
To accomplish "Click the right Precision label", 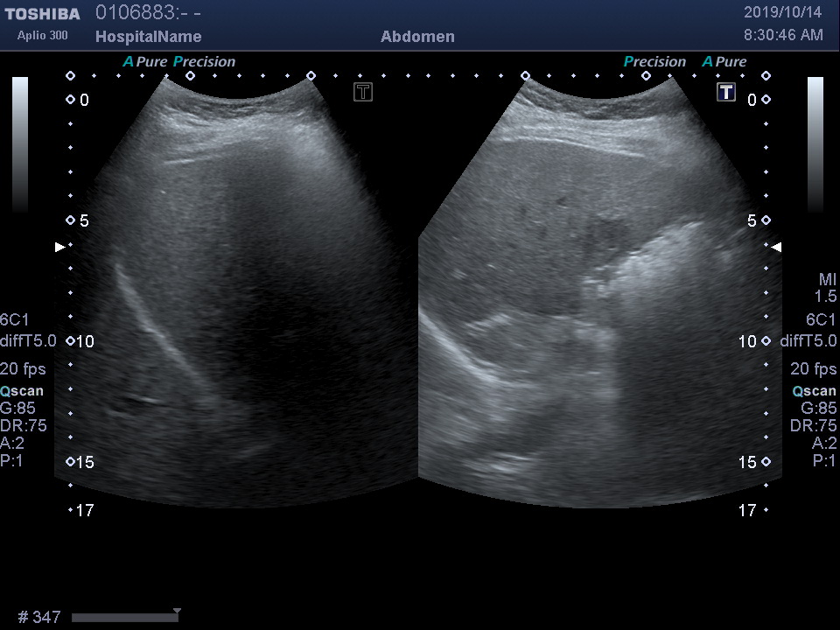I will click(654, 61).
